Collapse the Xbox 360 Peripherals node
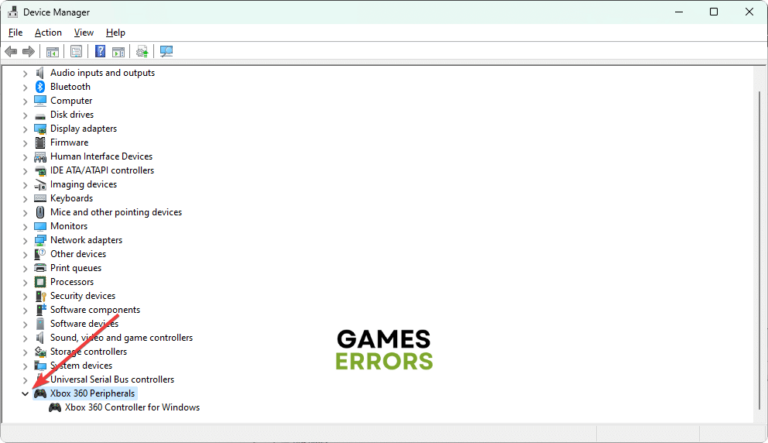 pyautogui.click(x=25, y=394)
